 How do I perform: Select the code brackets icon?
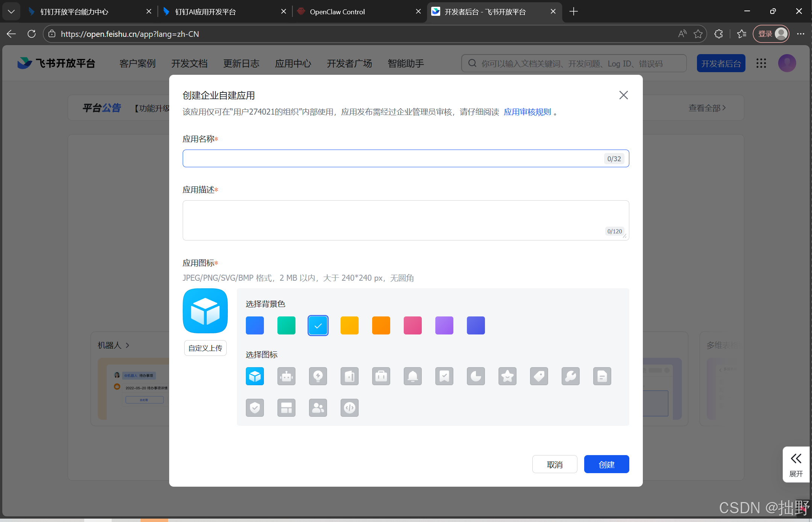(350, 408)
